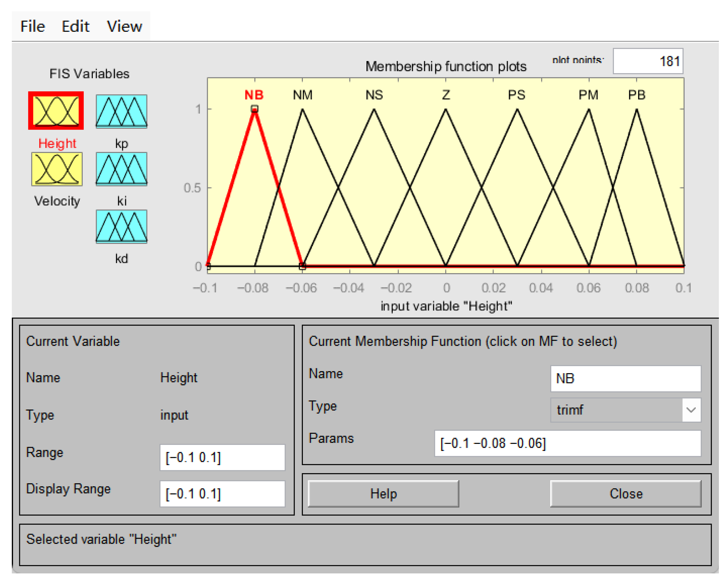Image resolution: width=728 pixels, height=584 pixels.
Task: Open the View menu
Action: (x=124, y=26)
